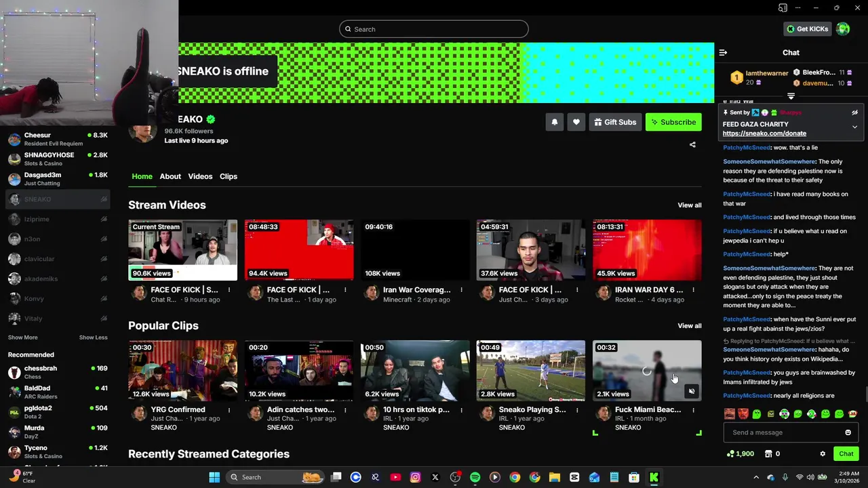Open options for 10 hrs on tiktok clip
The width and height of the screenshot is (868, 488).
461,410
